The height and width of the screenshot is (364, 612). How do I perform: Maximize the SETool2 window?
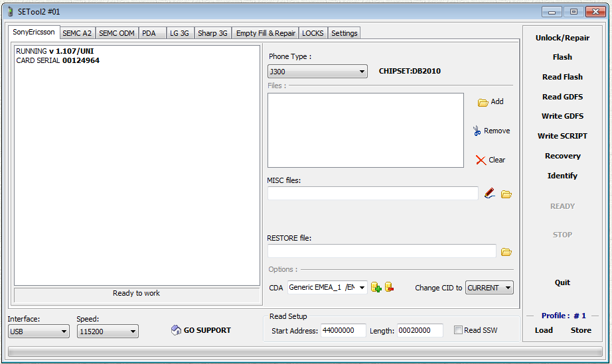[x=574, y=12]
